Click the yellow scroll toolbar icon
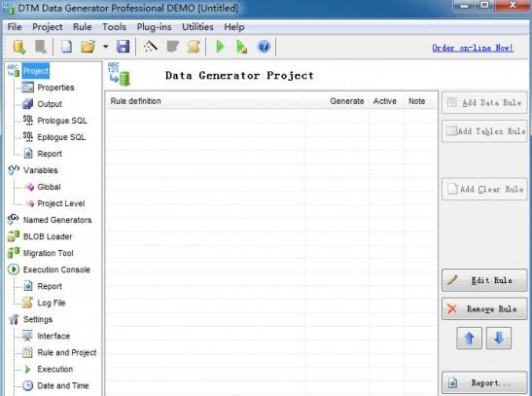The image size is (532, 396). (194, 47)
